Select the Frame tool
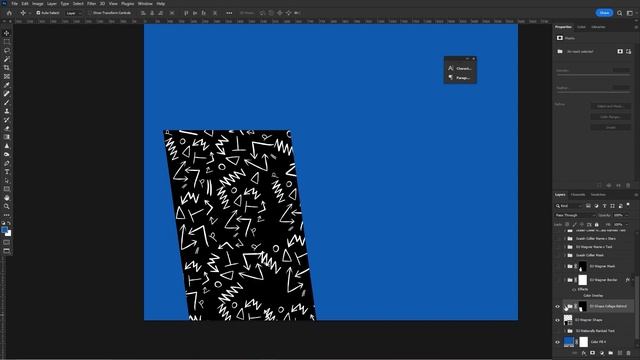Image resolution: width=640 pixels, height=360 pixels. click(7, 76)
